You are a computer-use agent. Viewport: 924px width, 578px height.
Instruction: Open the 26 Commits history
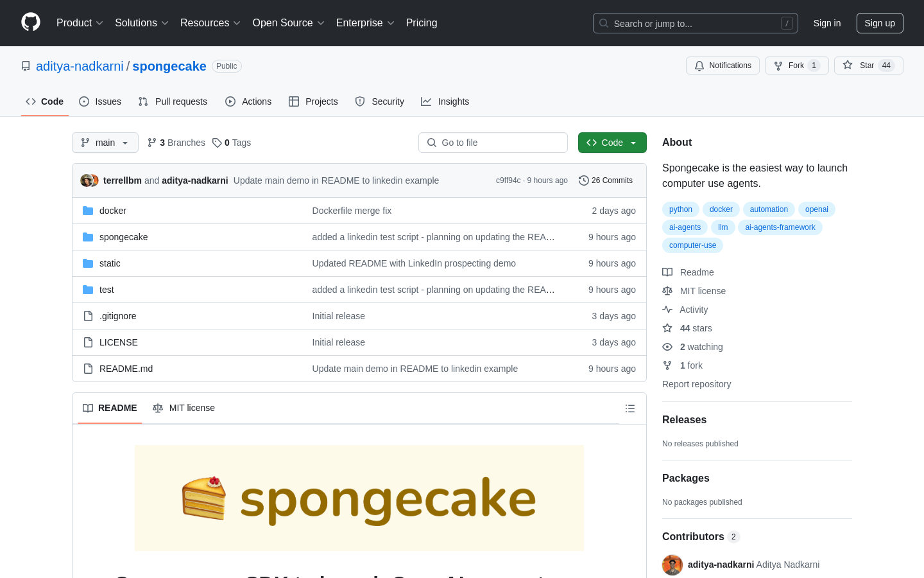(606, 180)
